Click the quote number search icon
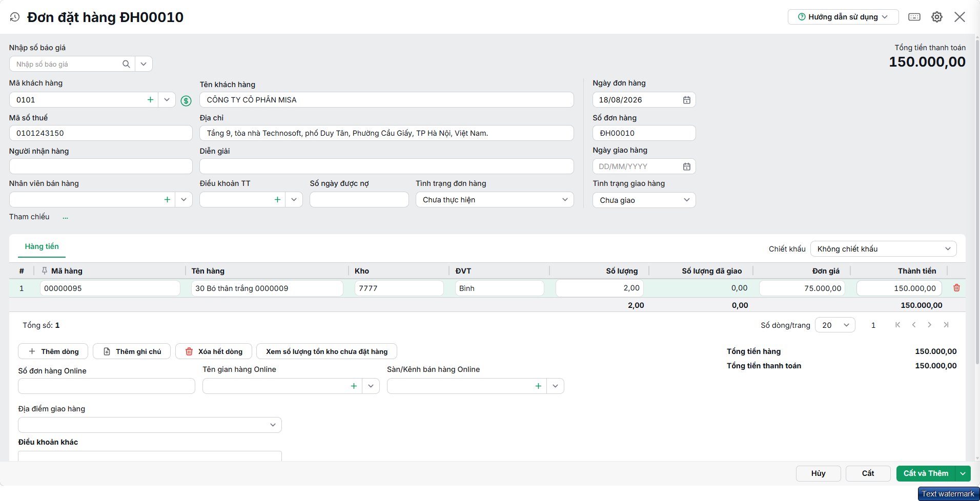The image size is (980, 501). [x=126, y=64]
